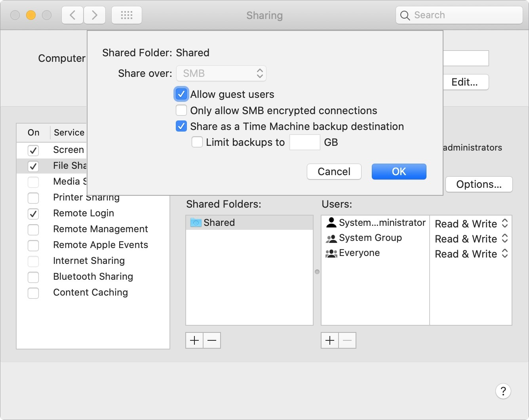This screenshot has width=529, height=420.
Task: Click the Computer Name field
Action: point(466,58)
